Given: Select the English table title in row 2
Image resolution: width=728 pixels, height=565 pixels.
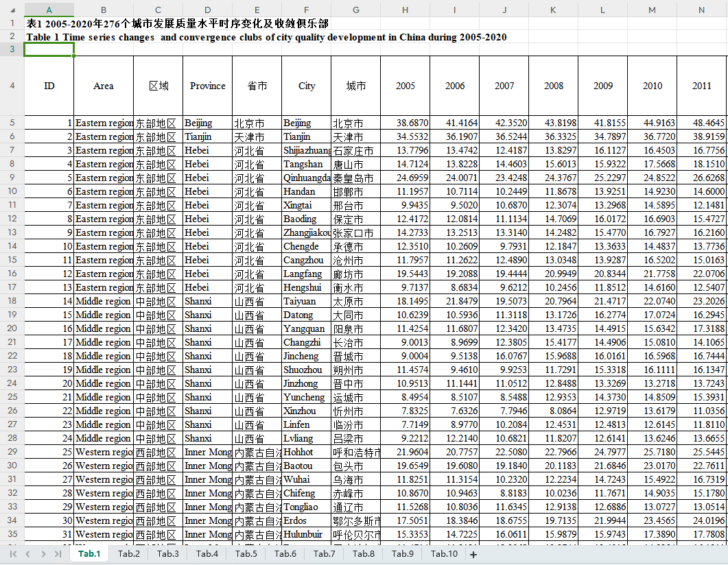Looking at the screenshot, I should point(266,37).
